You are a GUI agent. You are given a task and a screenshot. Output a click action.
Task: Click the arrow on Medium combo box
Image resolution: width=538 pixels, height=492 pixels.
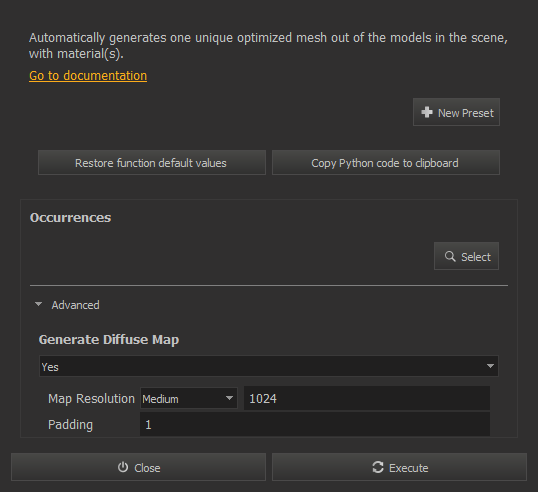point(229,398)
